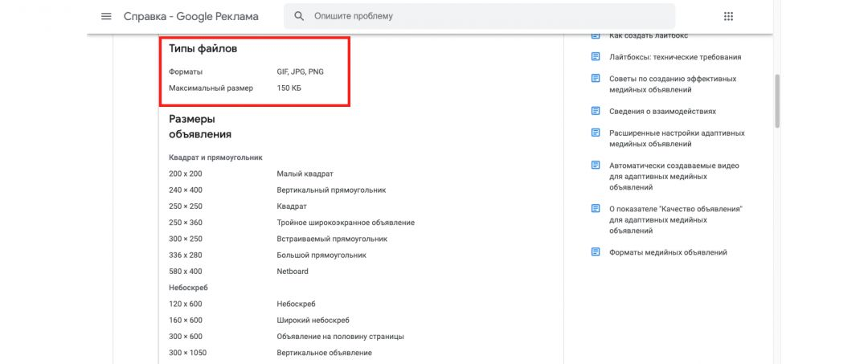This screenshot has width=868, height=364.
Task: Click the 336 x 280 size cell
Action: [186, 255]
